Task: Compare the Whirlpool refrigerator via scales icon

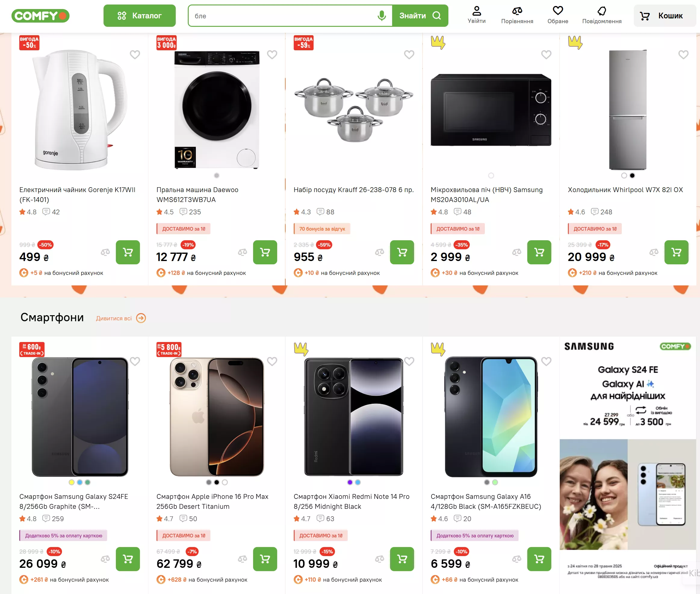Action: [x=654, y=252]
